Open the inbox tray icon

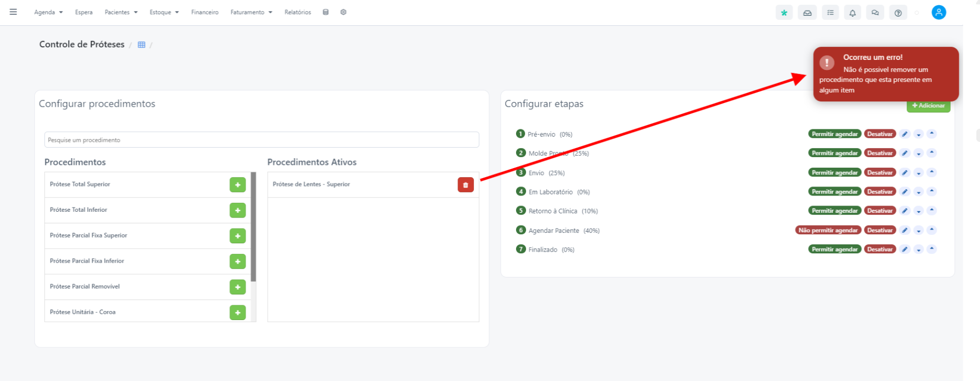[807, 13]
